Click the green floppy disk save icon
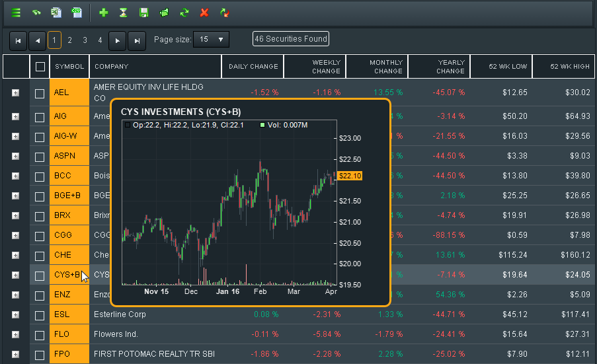 [143, 13]
